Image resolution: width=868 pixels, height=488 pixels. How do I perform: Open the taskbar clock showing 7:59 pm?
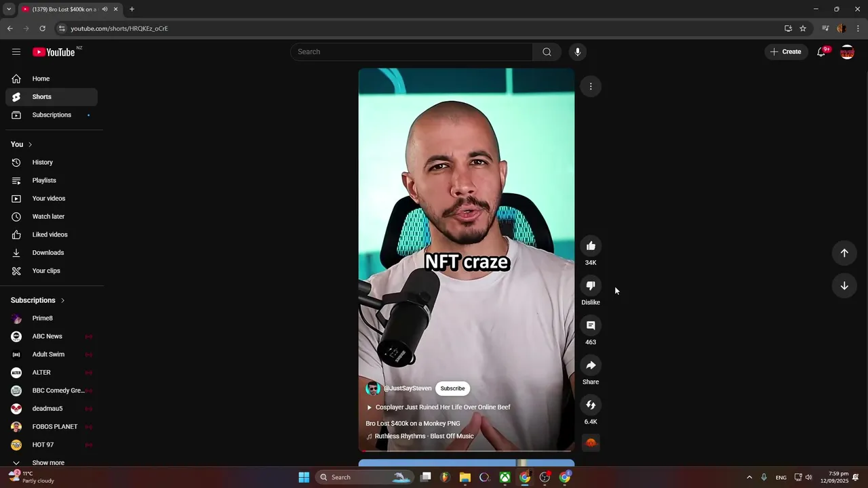(x=834, y=477)
